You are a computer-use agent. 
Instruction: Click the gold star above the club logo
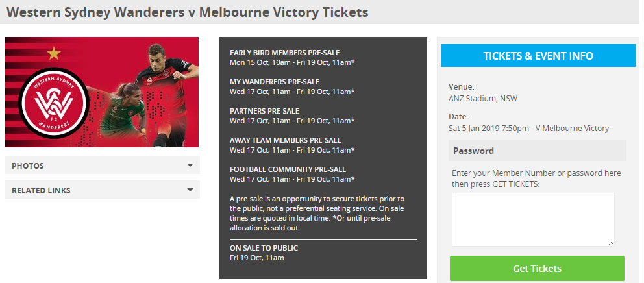[x=53, y=53]
